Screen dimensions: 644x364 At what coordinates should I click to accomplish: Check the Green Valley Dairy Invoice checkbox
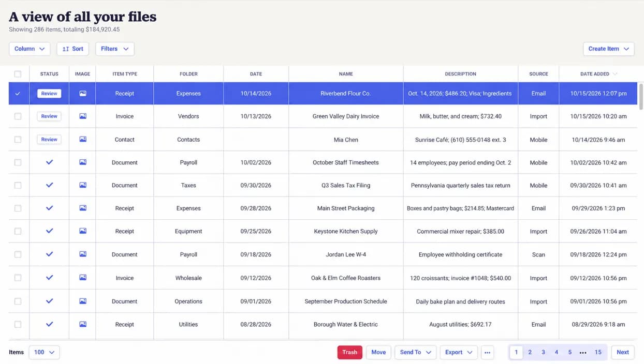[18, 116]
